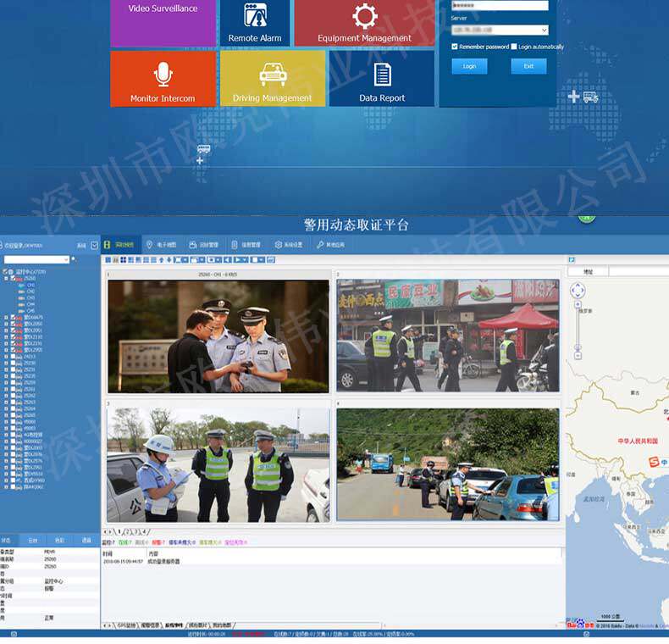Select the 2016-08-15 09:44:57 event log row
Image resolution: width=669 pixels, height=644 pixels.
(332, 561)
